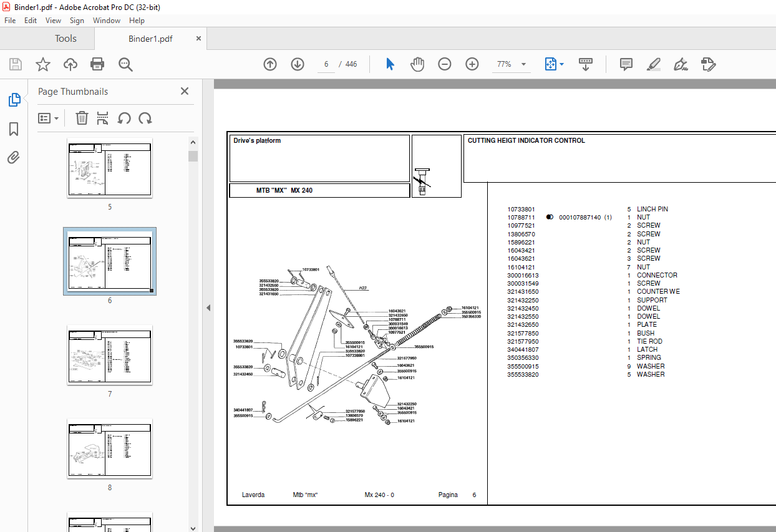This screenshot has width=776, height=532.
Task: Close the Page Thumbnails panel
Action: [185, 91]
